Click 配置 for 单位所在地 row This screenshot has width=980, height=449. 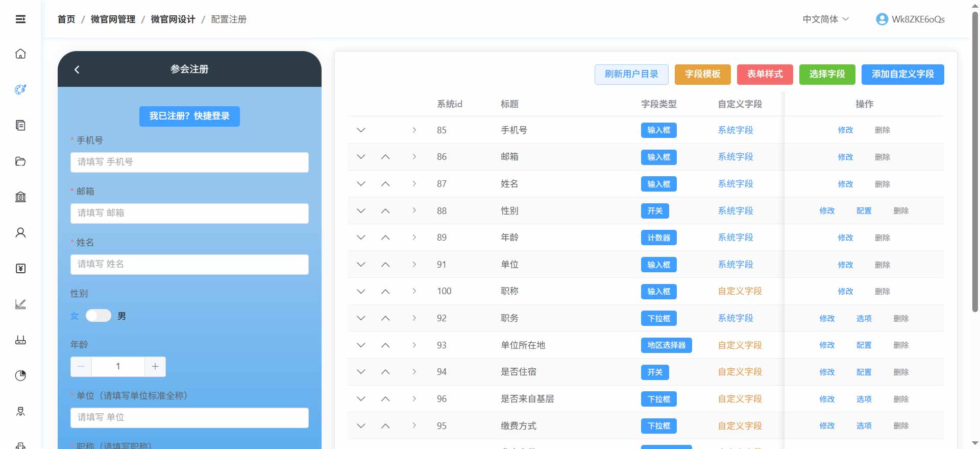[x=864, y=345]
